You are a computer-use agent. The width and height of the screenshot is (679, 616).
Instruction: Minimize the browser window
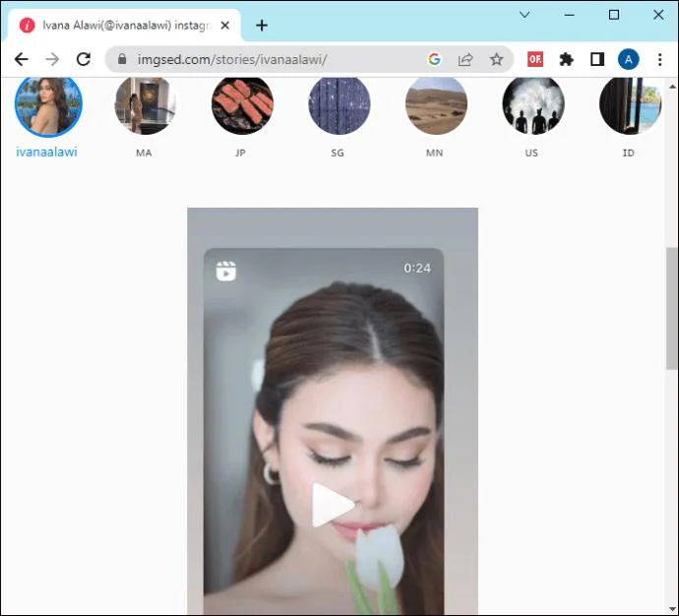coord(570,15)
